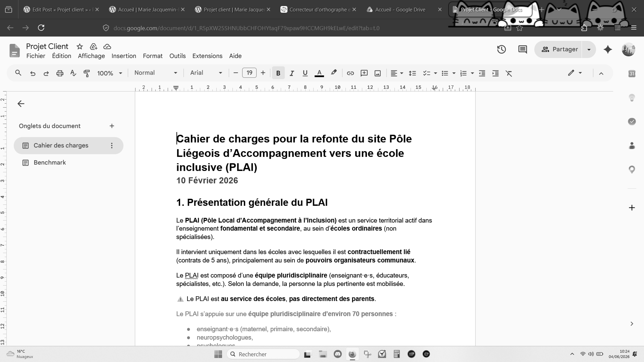Insert a bulleted list

click(x=445, y=73)
